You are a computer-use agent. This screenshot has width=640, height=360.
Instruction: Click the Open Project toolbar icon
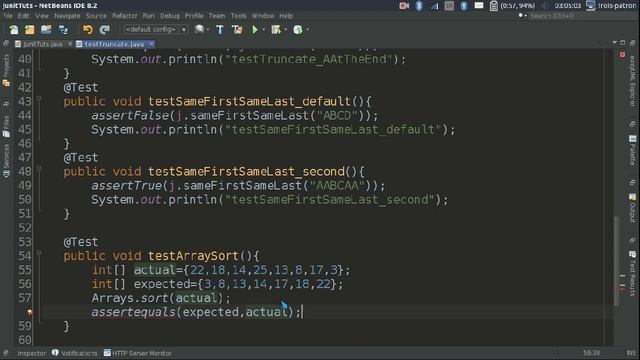coord(46,29)
